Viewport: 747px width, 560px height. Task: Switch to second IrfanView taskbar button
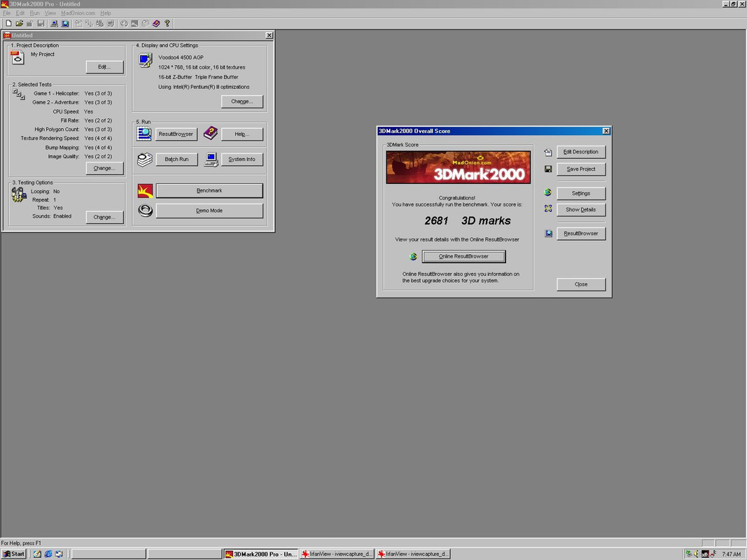(x=414, y=554)
